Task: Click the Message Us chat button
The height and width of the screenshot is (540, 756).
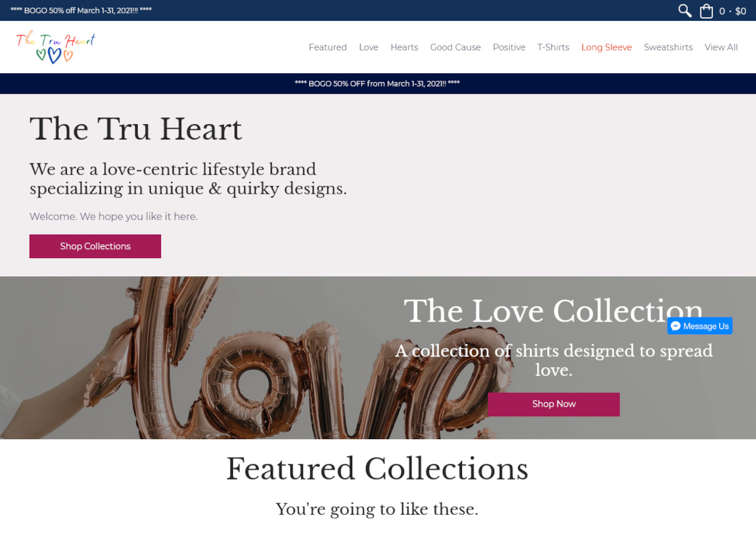Action: 700,326
